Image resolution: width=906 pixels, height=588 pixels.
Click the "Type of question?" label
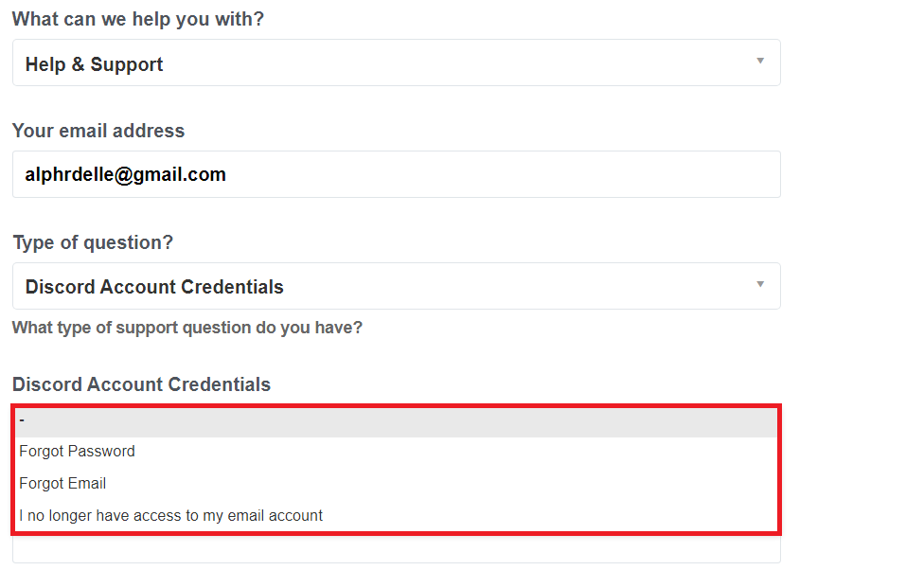pos(93,242)
